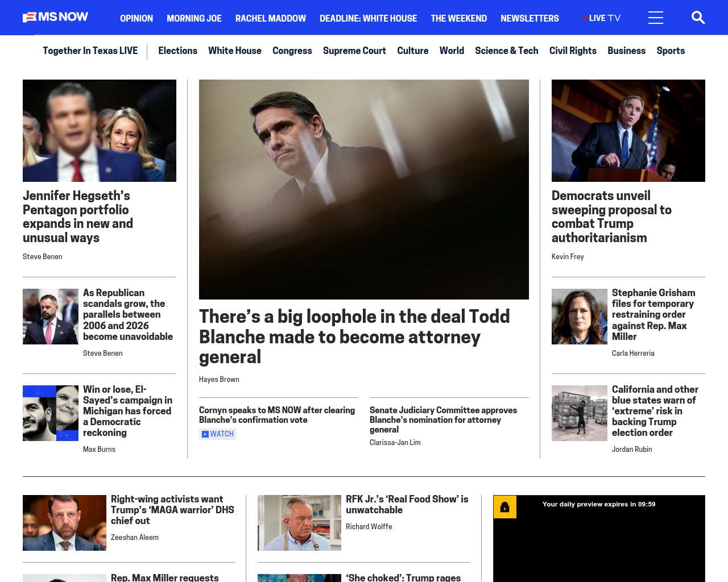Click Stephanie Grisham thumbnail

pos(580,317)
